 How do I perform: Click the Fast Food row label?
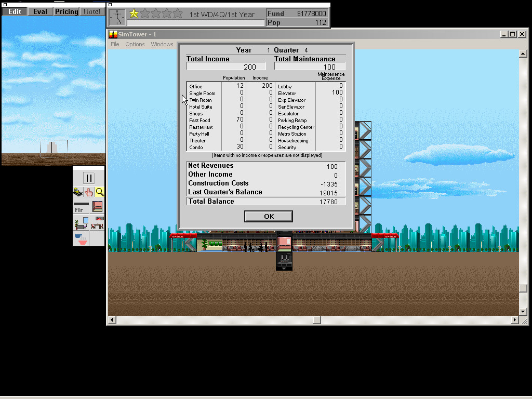pyautogui.click(x=199, y=121)
